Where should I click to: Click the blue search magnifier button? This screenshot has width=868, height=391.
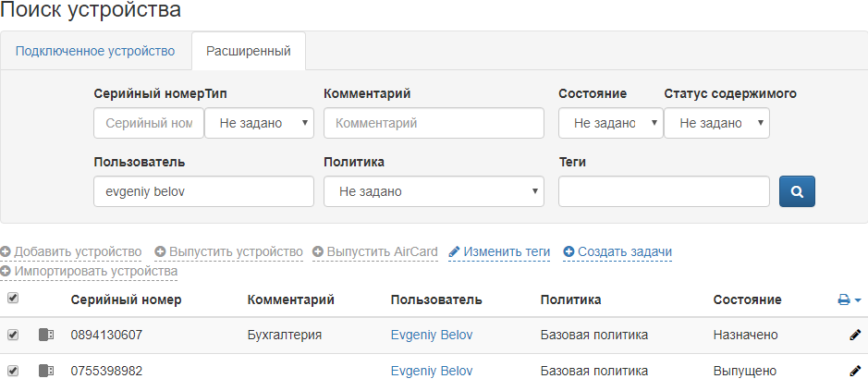[797, 192]
